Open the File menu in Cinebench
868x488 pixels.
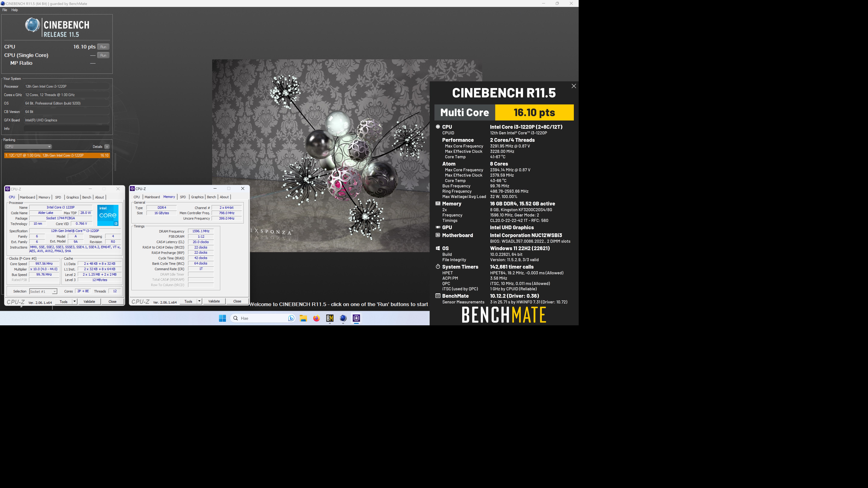[x=5, y=10]
